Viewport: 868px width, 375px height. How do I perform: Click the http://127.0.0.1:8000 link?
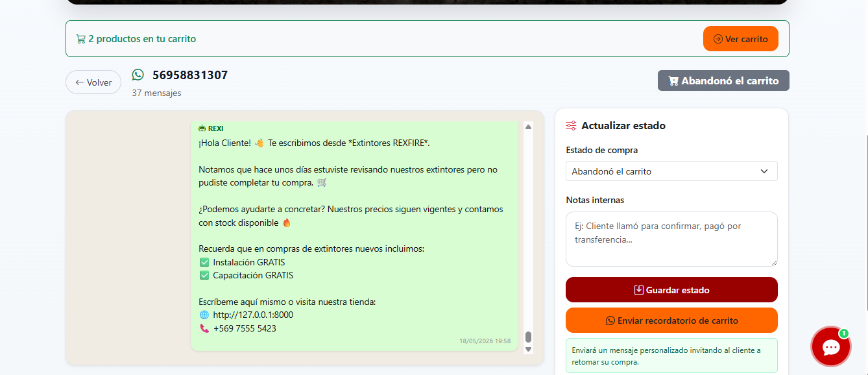253,315
